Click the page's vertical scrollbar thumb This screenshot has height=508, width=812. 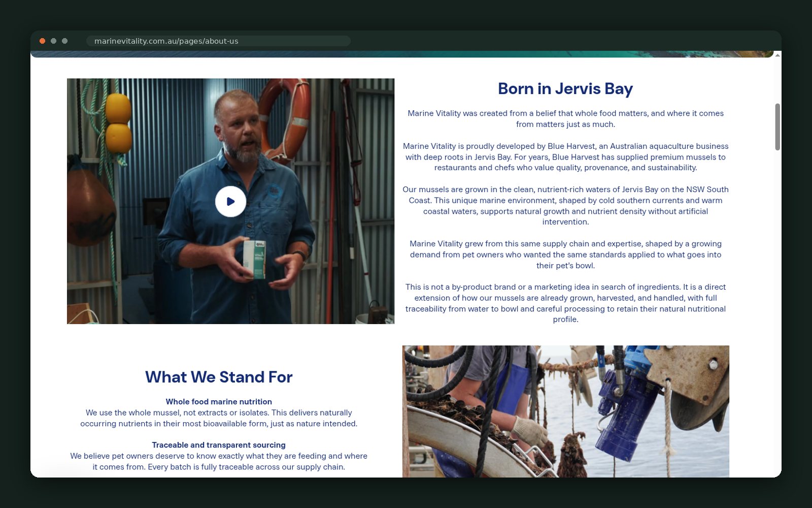pos(777,127)
